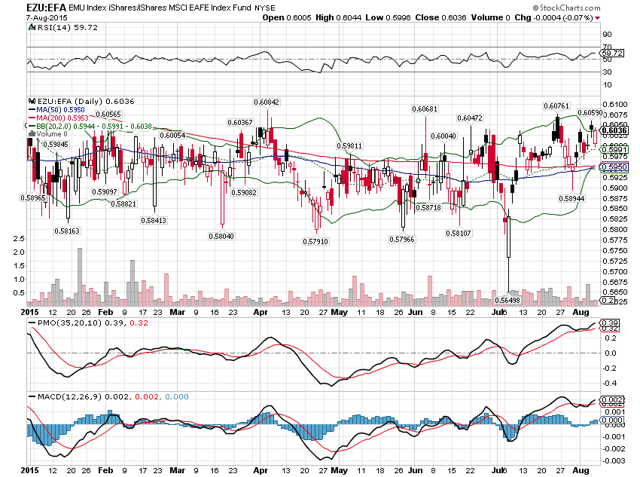The height and width of the screenshot is (477, 640).
Task: Click the MA(200) 0.5953 legend text
Action: tap(60, 118)
